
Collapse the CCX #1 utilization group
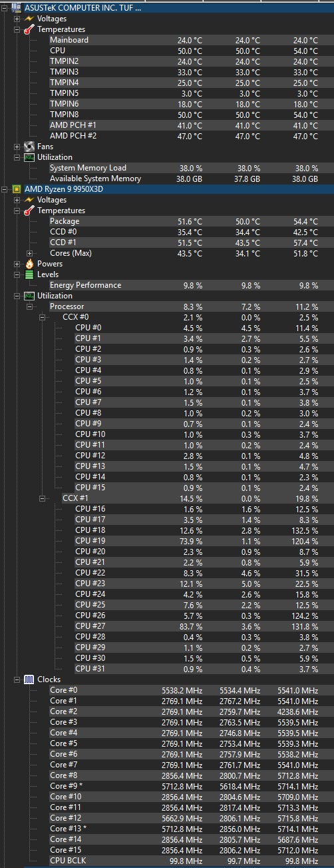click(x=42, y=498)
